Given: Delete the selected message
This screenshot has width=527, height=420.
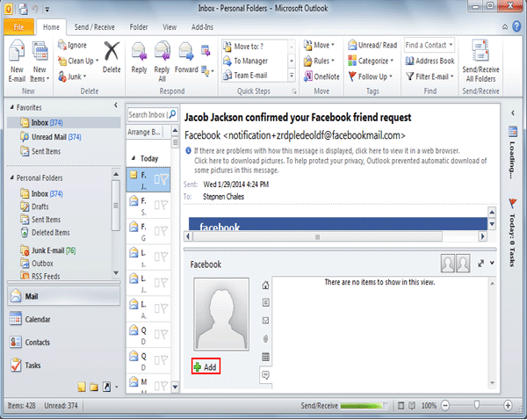Looking at the screenshot, I should tap(112, 57).
